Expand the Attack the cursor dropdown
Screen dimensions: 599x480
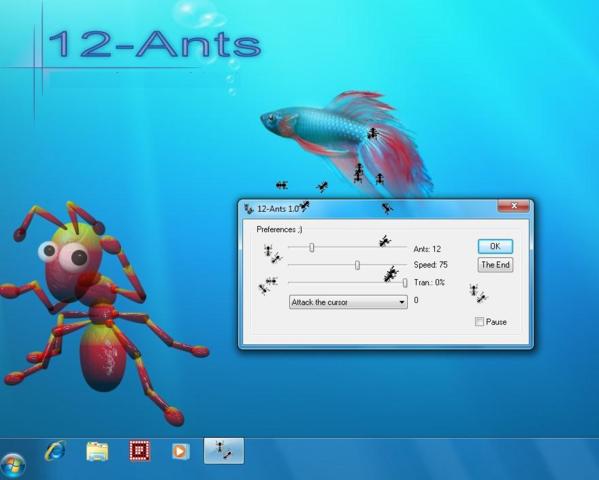tap(348, 302)
